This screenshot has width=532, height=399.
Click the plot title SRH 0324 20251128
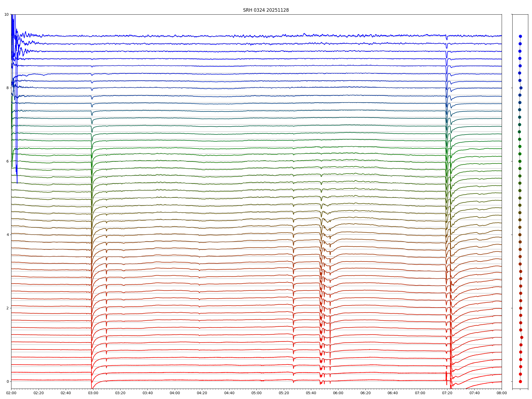click(x=266, y=10)
